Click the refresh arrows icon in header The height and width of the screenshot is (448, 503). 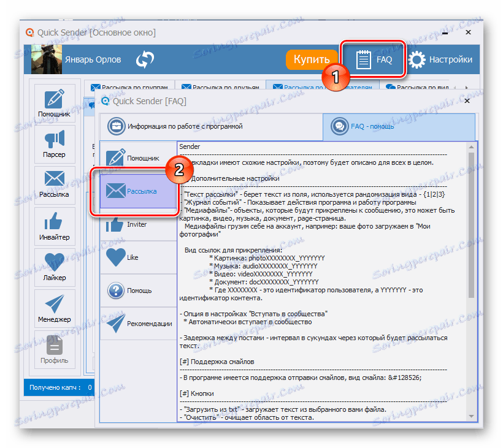[145, 59]
